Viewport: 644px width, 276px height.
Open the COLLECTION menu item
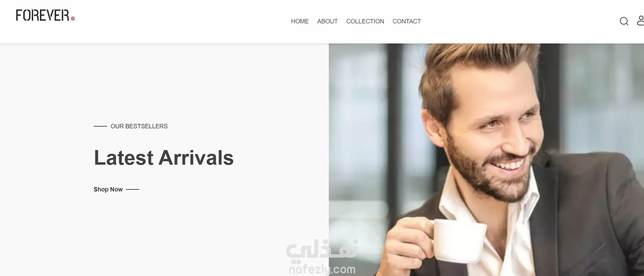coord(365,21)
